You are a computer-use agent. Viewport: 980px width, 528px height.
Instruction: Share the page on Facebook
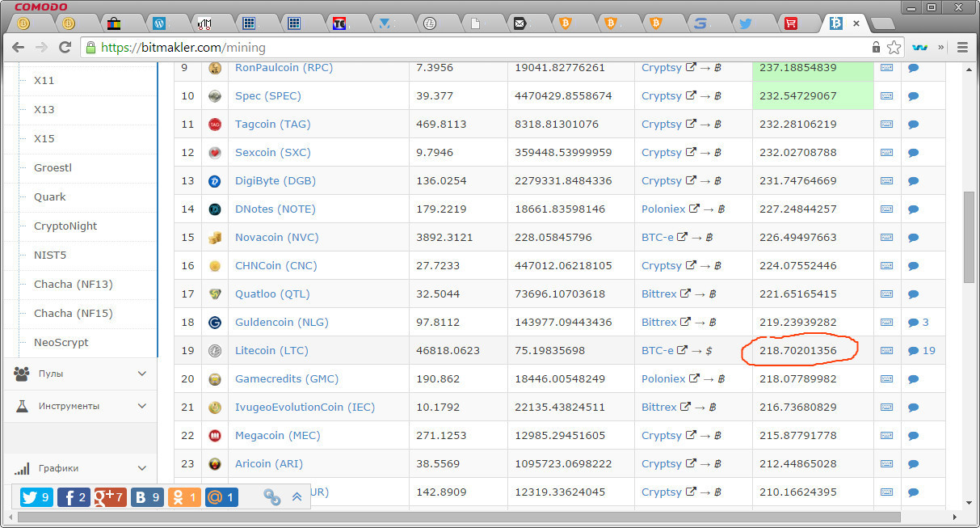pyautogui.click(x=74, y=497)
